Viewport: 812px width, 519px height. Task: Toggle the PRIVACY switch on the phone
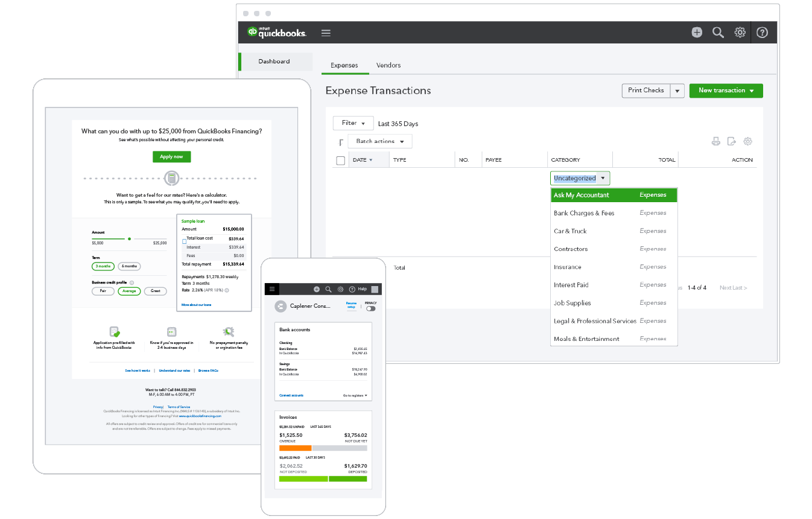(x=370, y=308)
